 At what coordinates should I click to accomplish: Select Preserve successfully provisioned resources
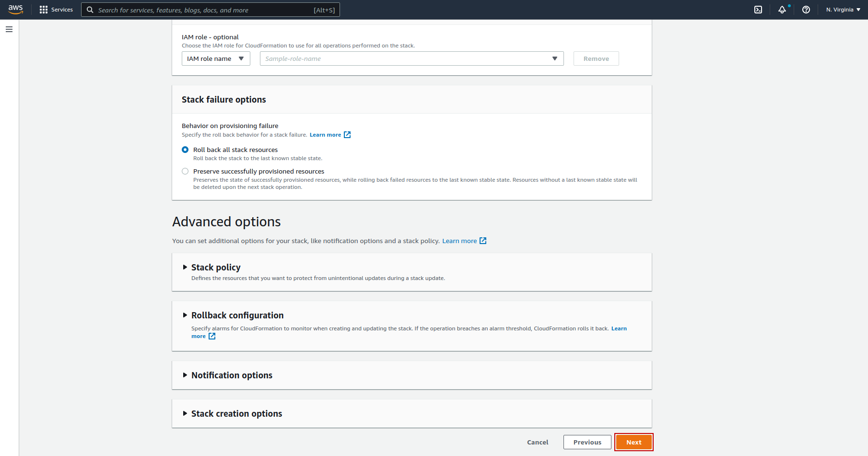(x=185, y=171)
